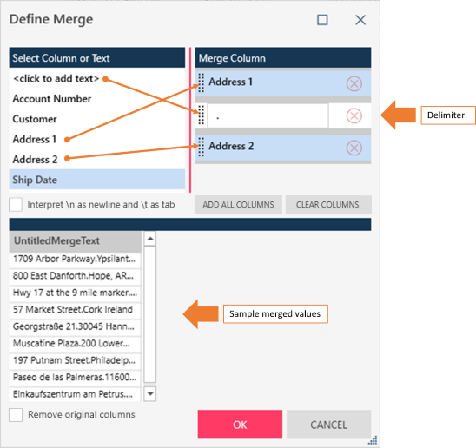Remove the delimiter row from merge column
Screen dimensions: 476x448
click(x=354, y=116)
